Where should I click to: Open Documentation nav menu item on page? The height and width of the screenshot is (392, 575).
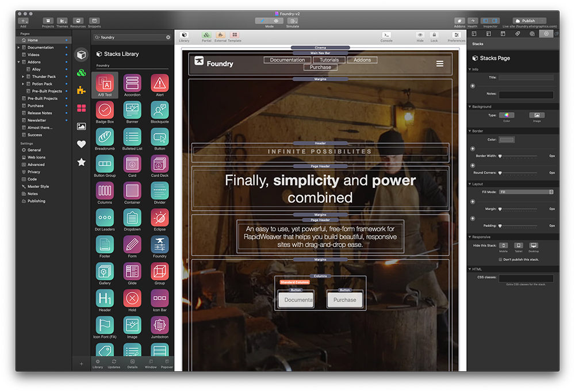tap(287, 60)
